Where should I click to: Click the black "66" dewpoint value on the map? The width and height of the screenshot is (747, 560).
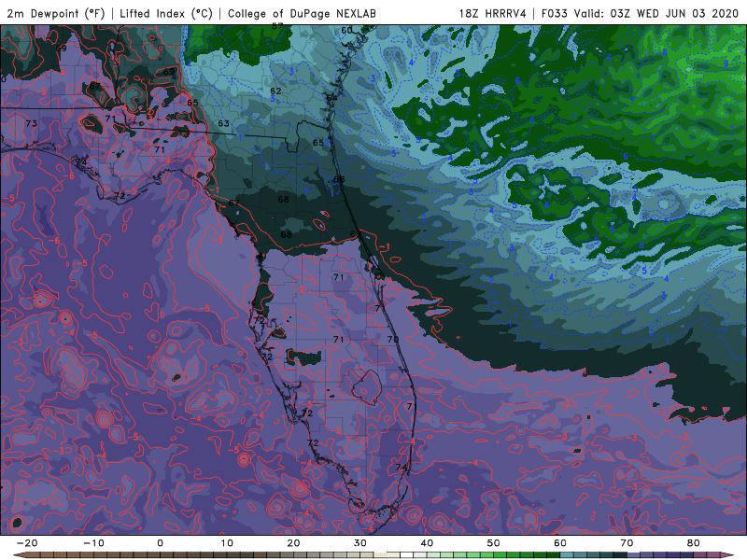coord(339,179)
